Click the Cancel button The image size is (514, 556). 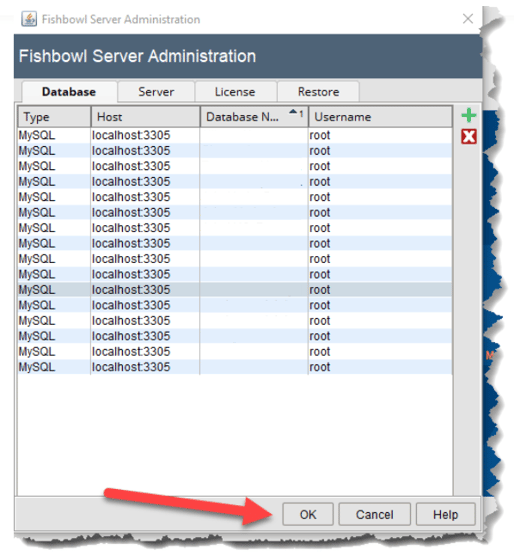tap(374, 514)
